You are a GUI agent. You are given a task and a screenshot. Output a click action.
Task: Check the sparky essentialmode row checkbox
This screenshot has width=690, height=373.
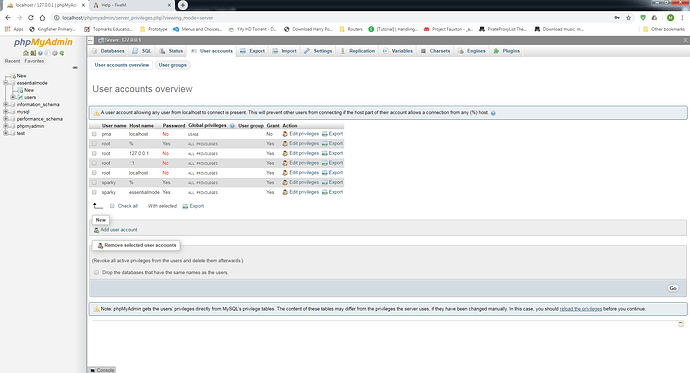click(x=94, y=192)
